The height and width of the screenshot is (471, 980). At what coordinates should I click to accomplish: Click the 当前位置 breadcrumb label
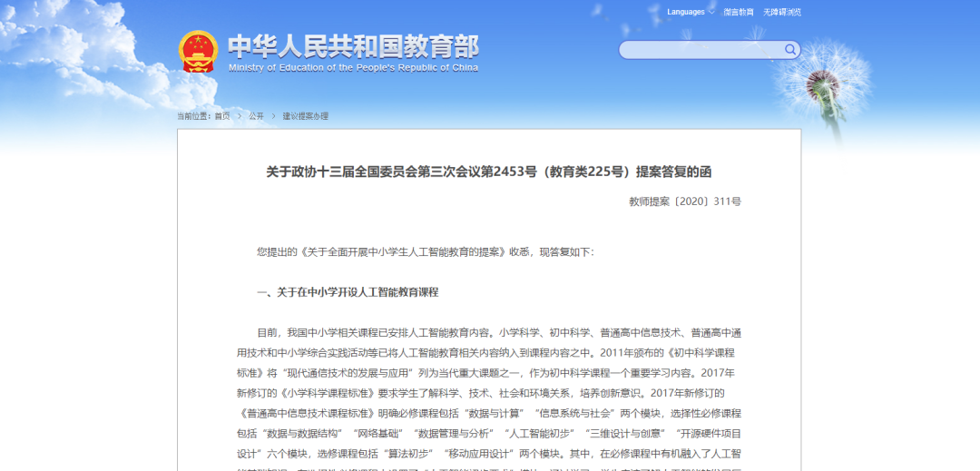193,116
